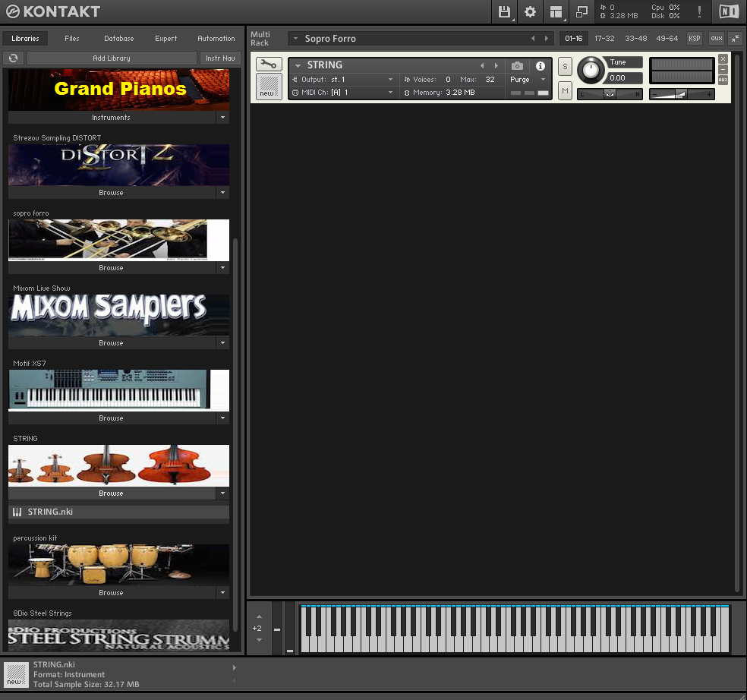Viewport: 747px width, 700px height.
Task: Switch to the Expert tab
Action: [165, 39]
